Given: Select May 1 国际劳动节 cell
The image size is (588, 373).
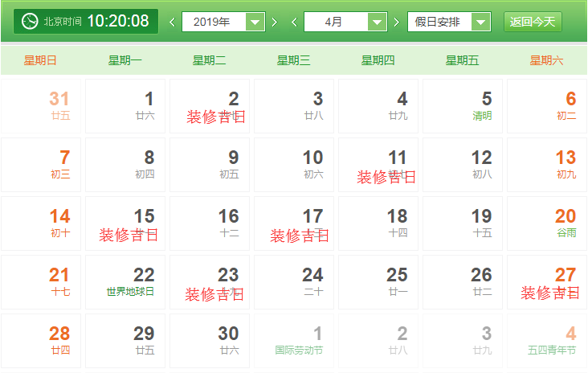Looking at the screenshot, I should point(296,341).
